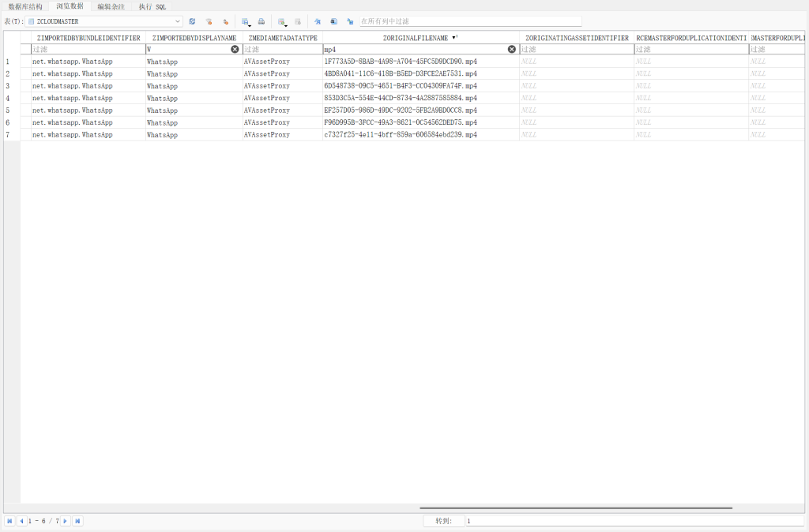809x532 pixels.
Task: Click the filter-in-all-columns input field
Action: (470, 21)
